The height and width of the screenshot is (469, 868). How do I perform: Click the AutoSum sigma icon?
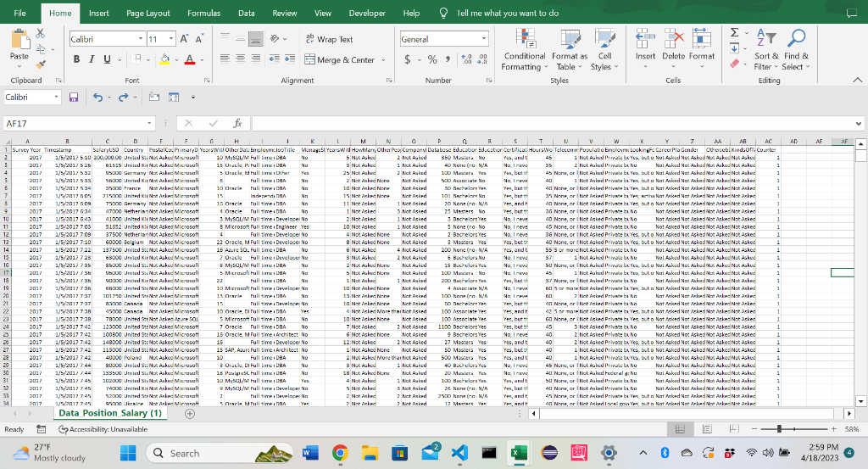pyautogui.click(x=735, y=33)
